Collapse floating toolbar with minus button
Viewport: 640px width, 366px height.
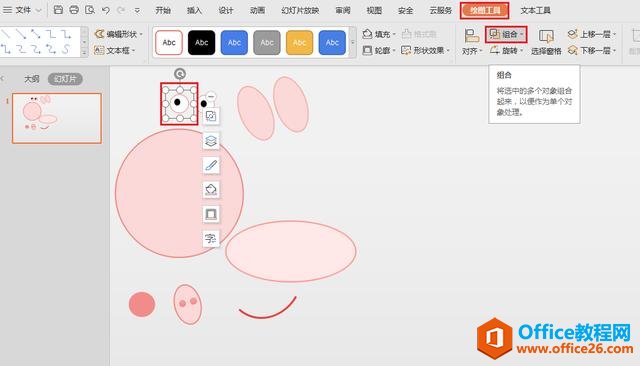click(x=211, y=96)
